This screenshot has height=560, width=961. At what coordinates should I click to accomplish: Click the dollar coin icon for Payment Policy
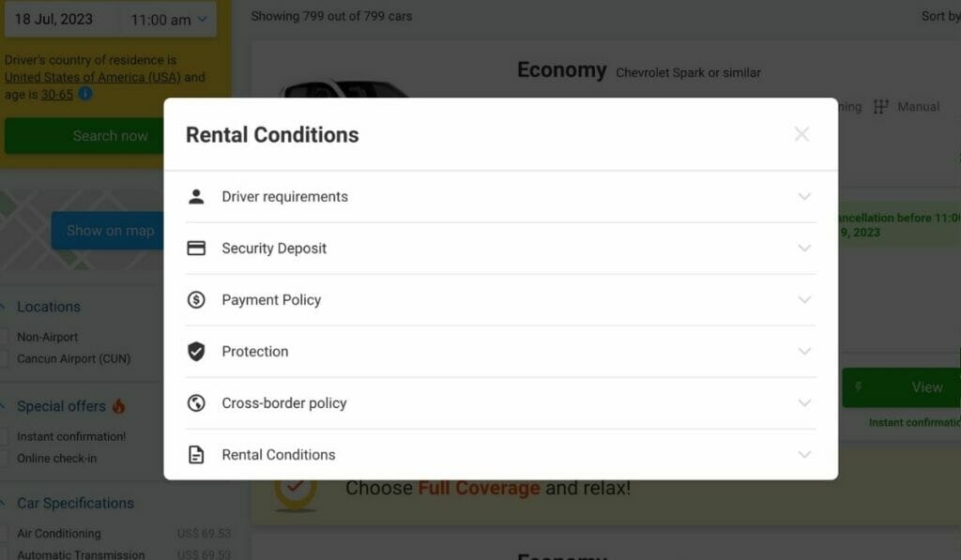click(196, 300)
